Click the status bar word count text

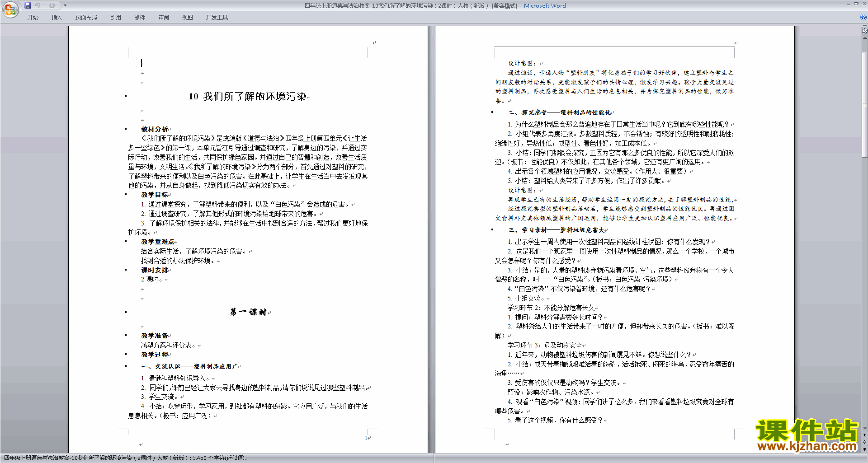click(x=126, y=458)
